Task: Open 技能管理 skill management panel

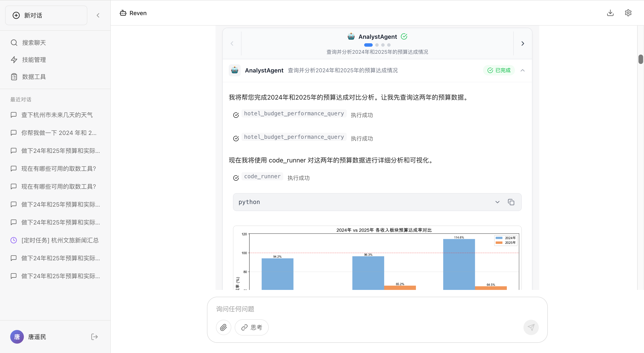Action: coord(34,59)
